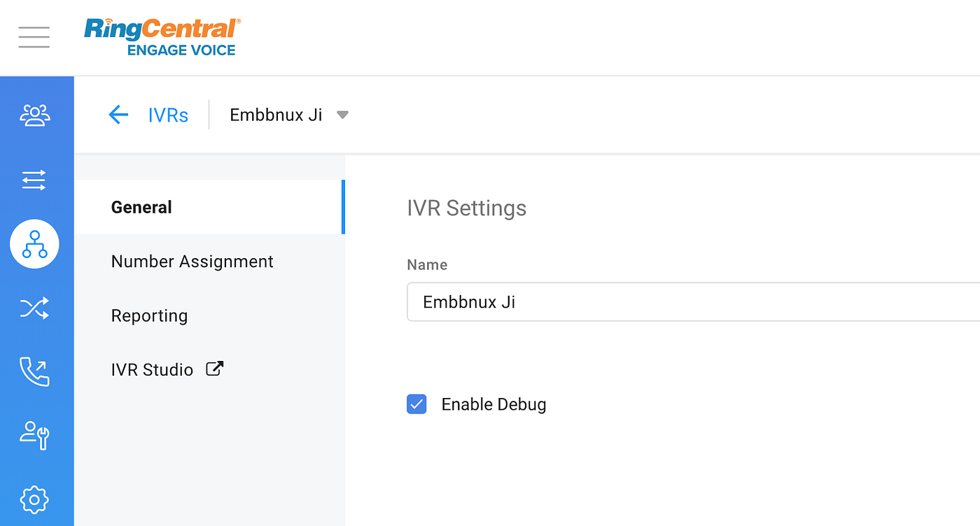Open the Reporting section
980x526 pixels.
(x=149, y=315)
